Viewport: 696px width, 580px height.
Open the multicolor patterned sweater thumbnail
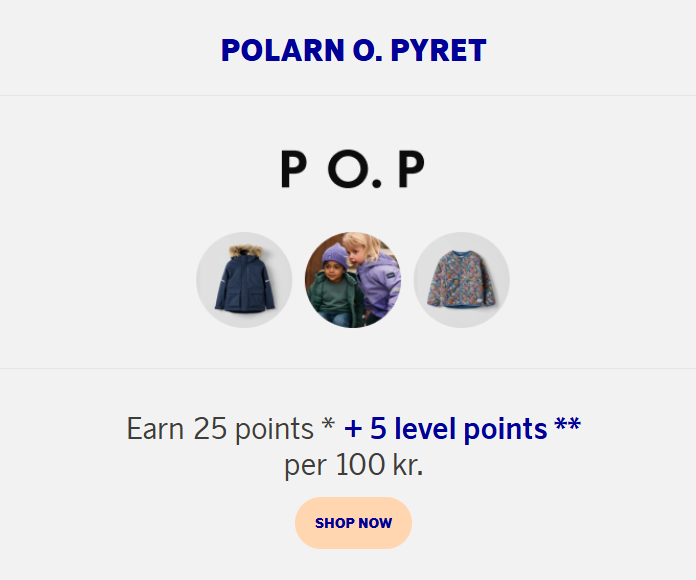tap(461, 280)
